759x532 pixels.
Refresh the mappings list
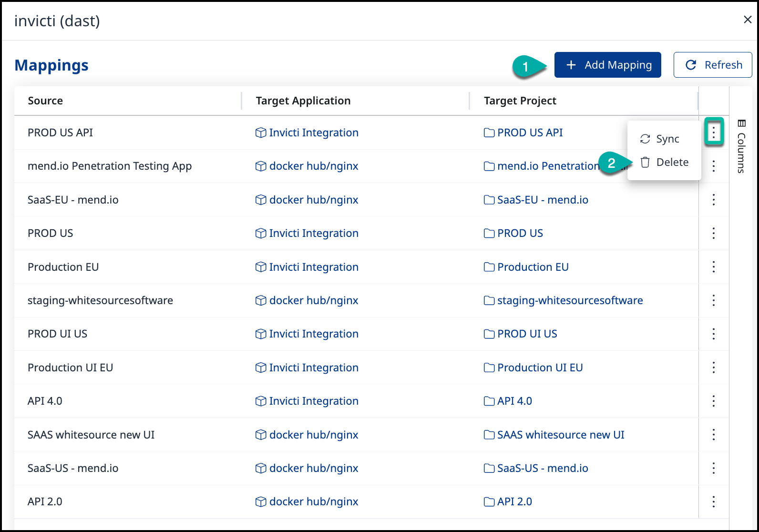(712, 65)
